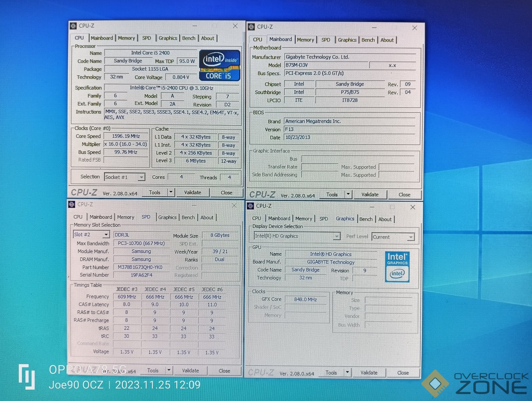Click the Tools button in the Graphics window
The height and width of the screenshot is (401, 532).
coord(331,372)
